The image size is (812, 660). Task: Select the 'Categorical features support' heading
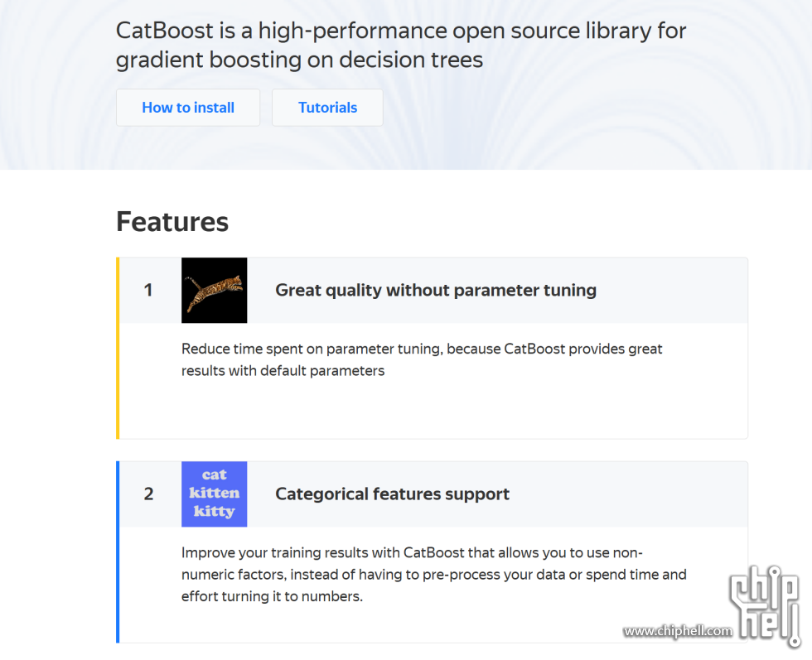392,494
